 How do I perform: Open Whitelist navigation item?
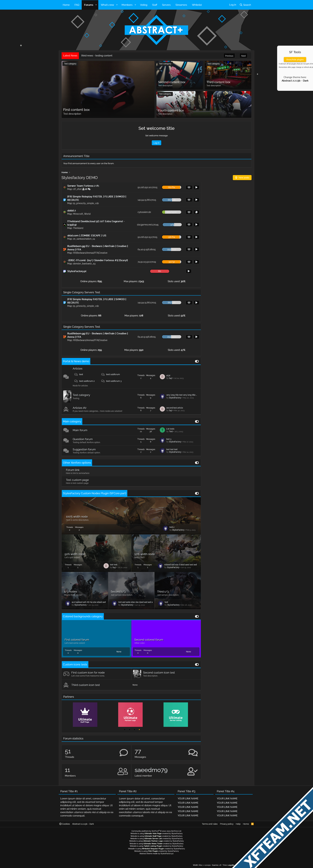(x=197, y=5)
